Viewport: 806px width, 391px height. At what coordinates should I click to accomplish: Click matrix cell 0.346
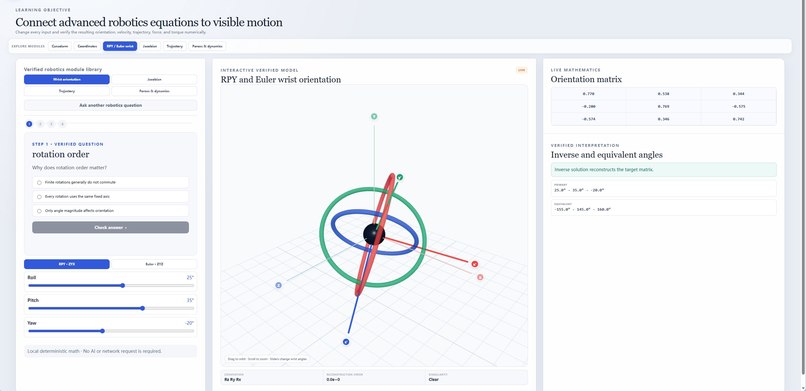tap(664, 119)
